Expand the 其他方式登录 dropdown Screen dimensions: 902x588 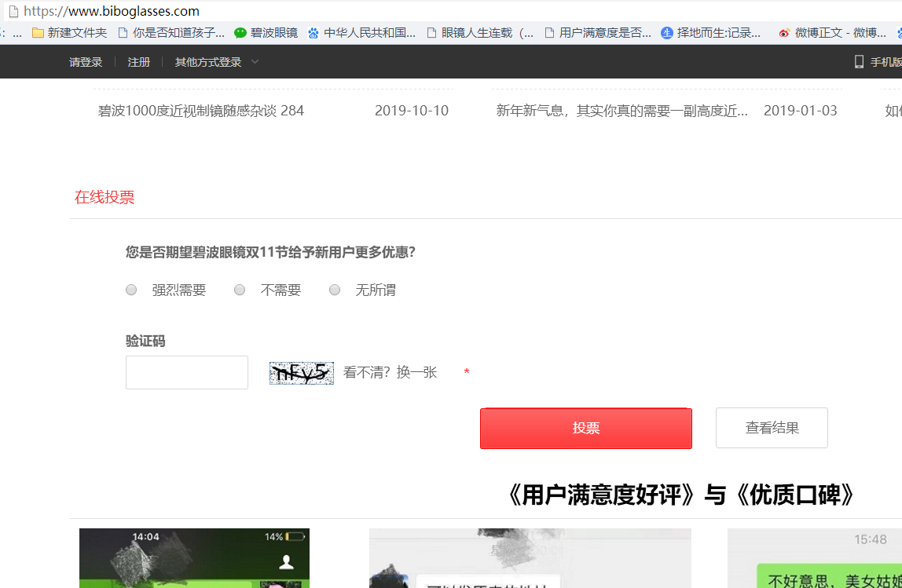tap(217, 62)
